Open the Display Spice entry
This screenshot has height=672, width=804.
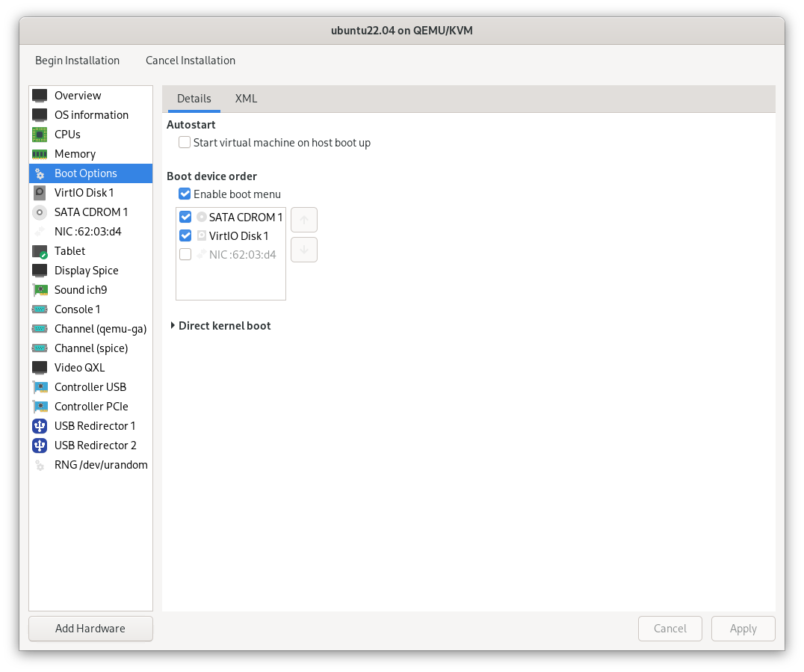pyautogui.click(x=90, y=271)
